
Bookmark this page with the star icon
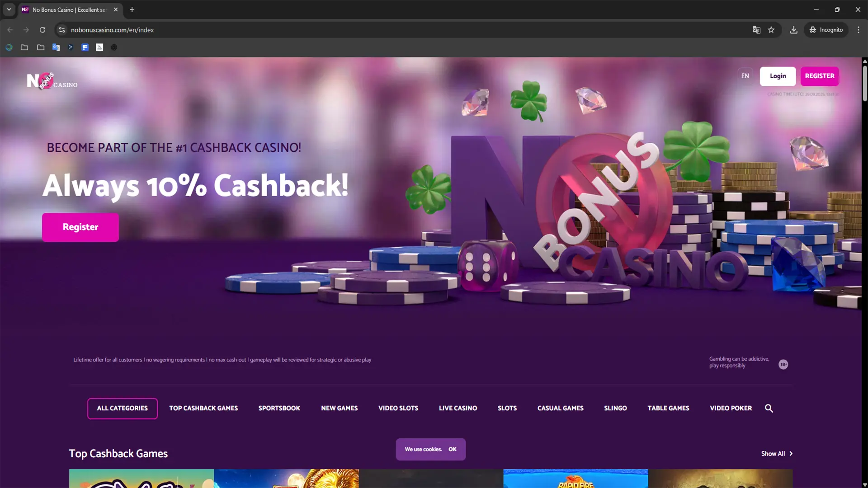[x=771, y=30]
